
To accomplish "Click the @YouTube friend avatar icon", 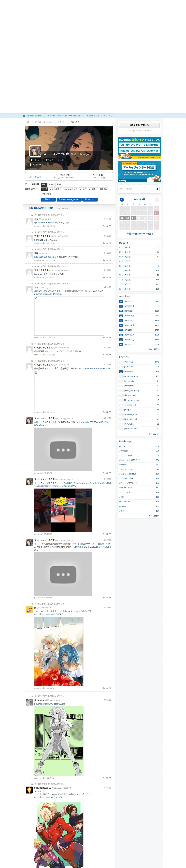I will pos(121,362).
